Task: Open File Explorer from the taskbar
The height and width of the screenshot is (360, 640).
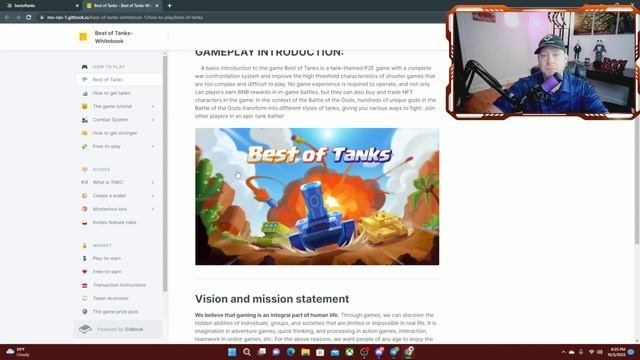Action: pyautogui.click(x=306, y=352)
